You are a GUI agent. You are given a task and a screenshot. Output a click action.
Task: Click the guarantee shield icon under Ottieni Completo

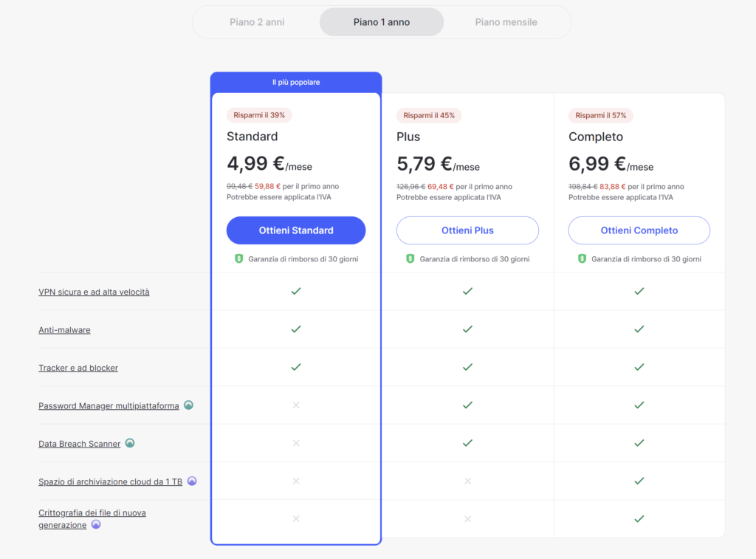(x=582, y=259)
